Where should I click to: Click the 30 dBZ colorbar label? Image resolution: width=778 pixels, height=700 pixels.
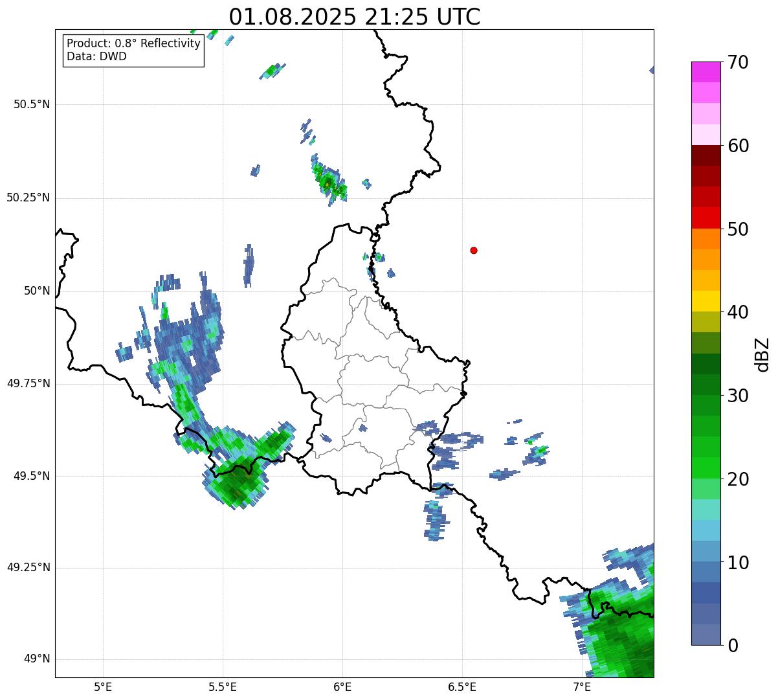738,396
